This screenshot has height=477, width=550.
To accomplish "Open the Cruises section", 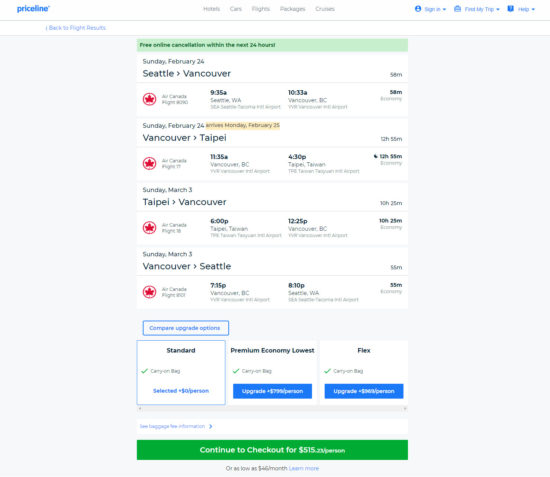I will (x=325, y=9).
